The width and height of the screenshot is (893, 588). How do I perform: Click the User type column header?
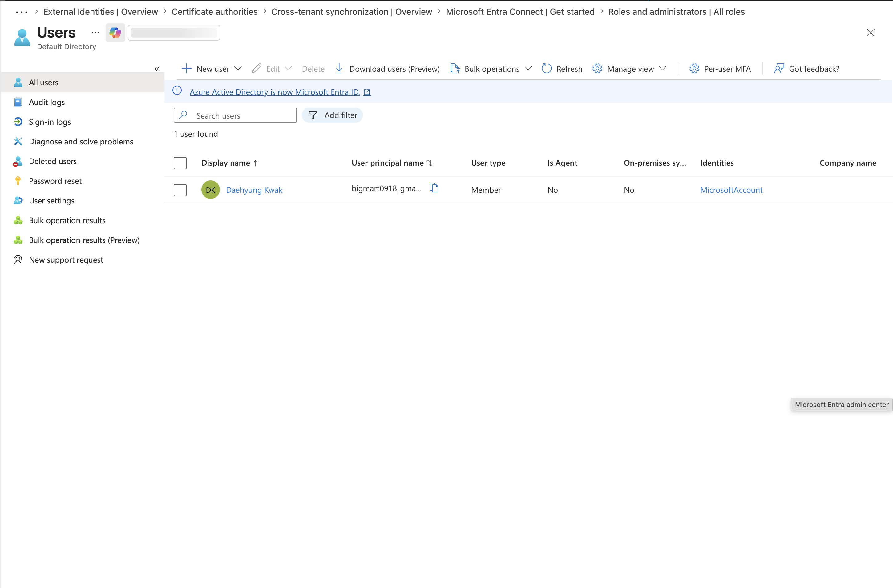click(488, 163)
